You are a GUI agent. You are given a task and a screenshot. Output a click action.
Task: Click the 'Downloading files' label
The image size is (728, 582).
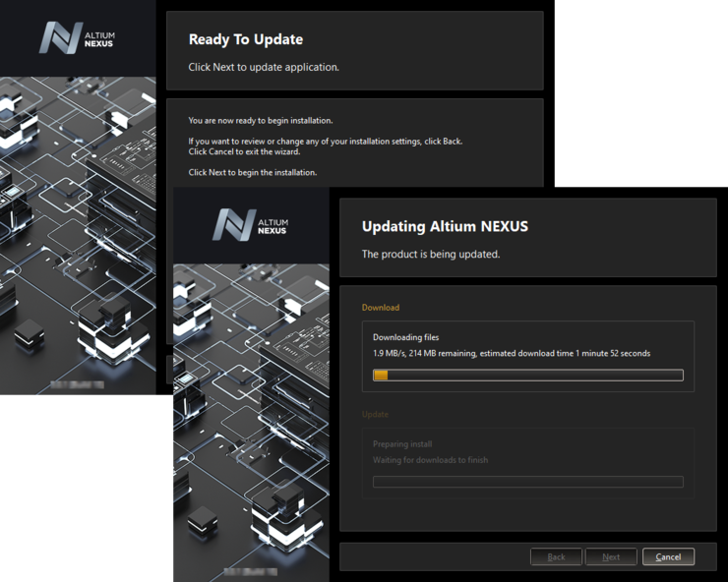(405, 337)
